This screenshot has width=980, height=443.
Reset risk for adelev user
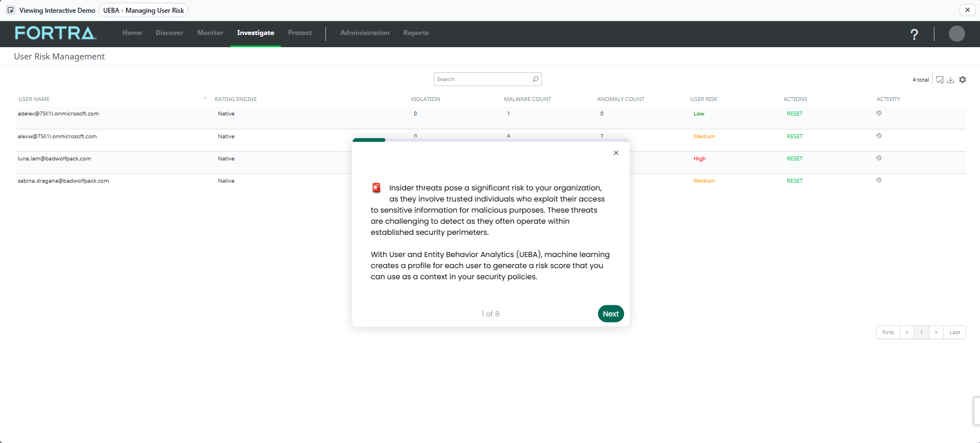coord(795,114)
